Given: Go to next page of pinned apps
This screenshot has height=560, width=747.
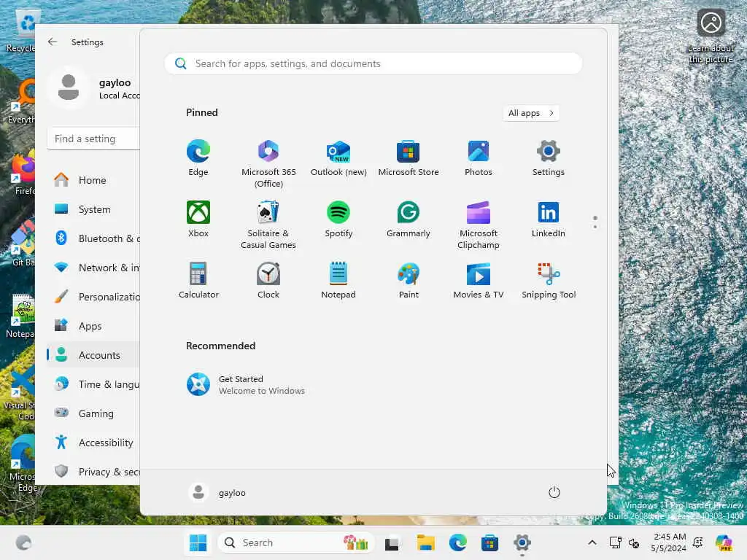Looking at the screenshot, I should pos(595,227).
